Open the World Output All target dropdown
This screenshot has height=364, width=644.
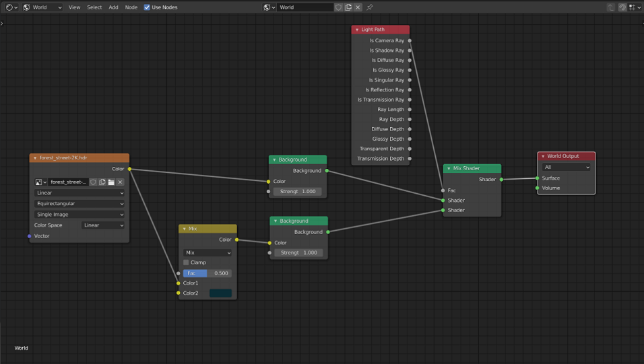click(567, 168)
